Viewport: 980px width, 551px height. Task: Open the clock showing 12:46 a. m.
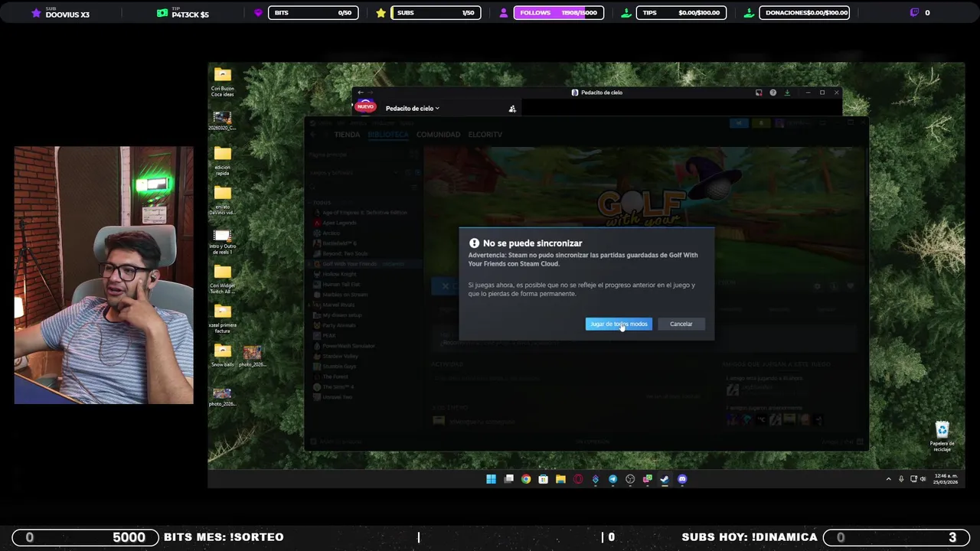(x=945, y=479)
